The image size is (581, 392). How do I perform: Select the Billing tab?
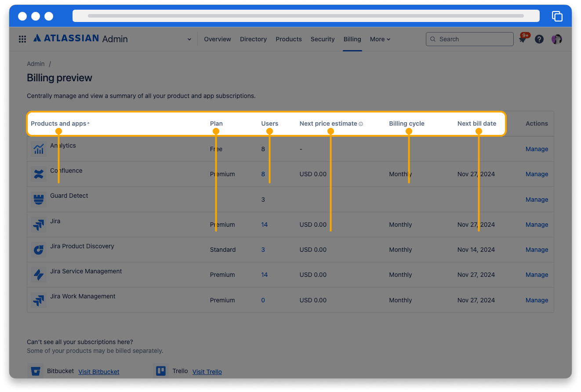(x=352, y=39)
